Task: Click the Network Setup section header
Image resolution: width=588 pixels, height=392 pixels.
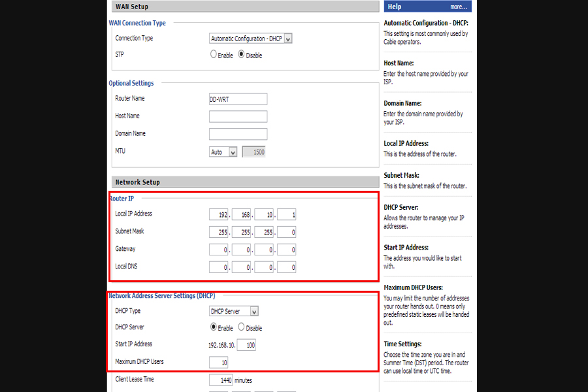Action: pos(245,182)
